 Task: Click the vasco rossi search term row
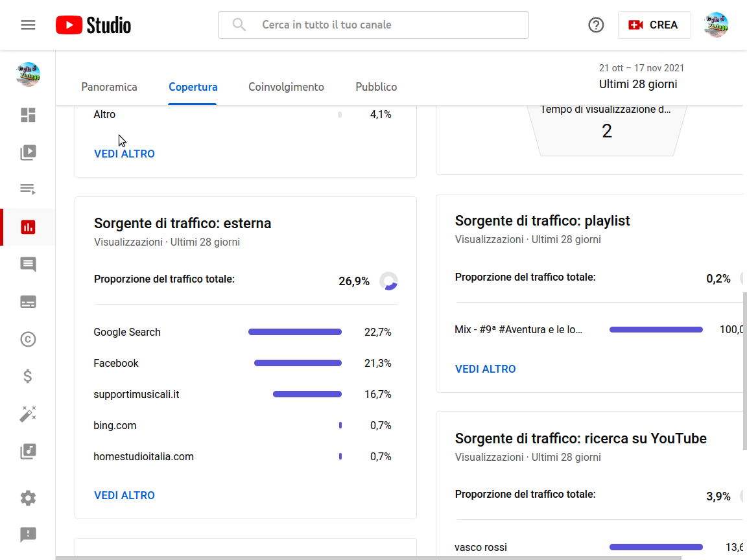tap(599, 547)
